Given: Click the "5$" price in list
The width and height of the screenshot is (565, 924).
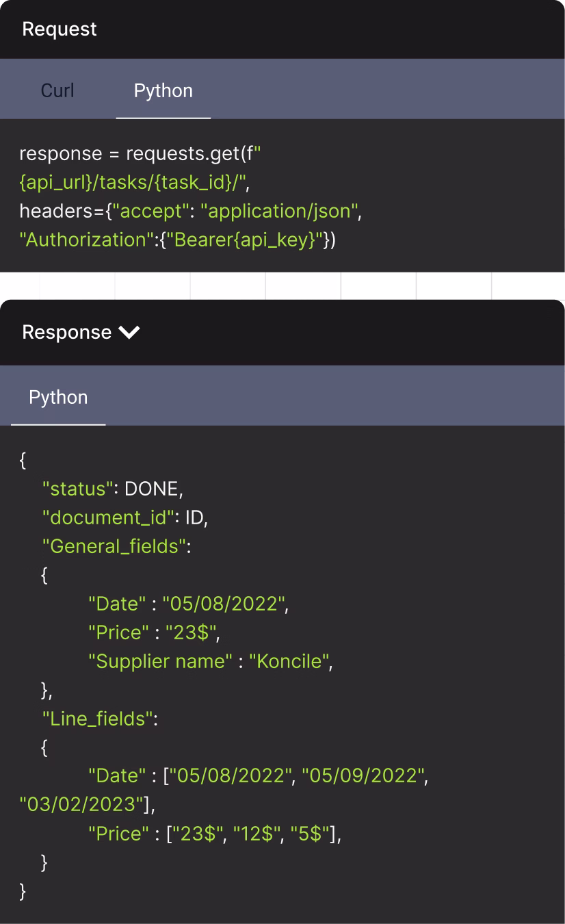Looking at the screenshot, I should pos(310,834).
